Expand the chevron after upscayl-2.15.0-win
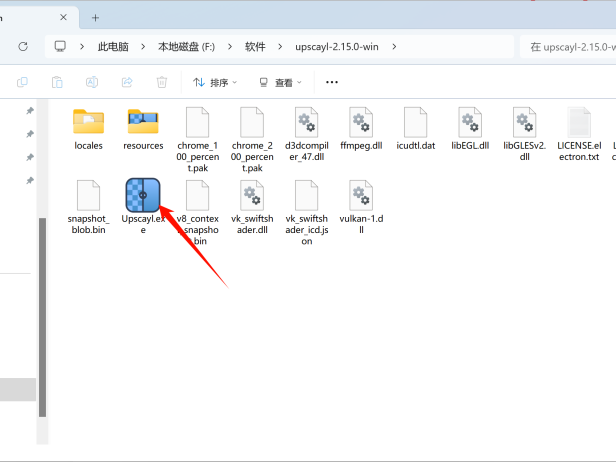This screenshot has height=462, width=616. [x=394, y=47]
